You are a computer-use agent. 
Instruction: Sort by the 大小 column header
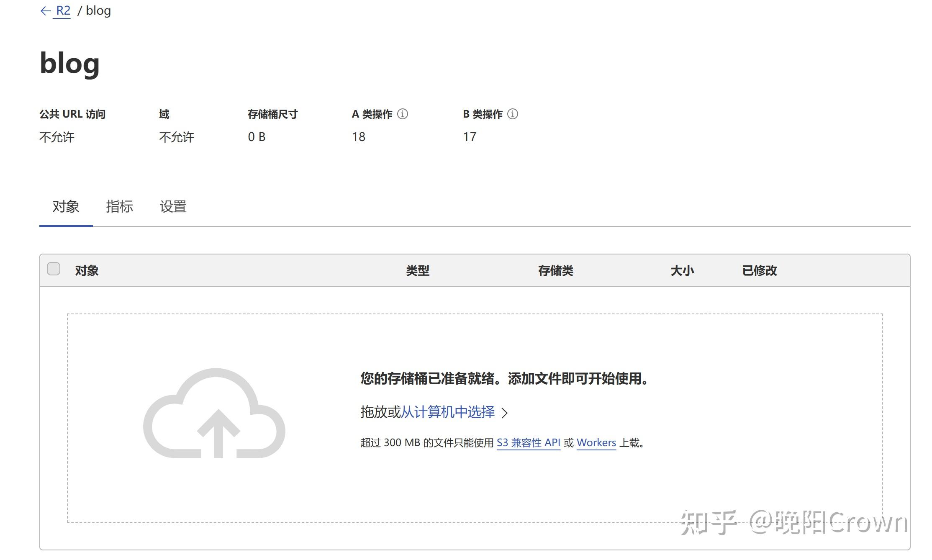point(682,270)
